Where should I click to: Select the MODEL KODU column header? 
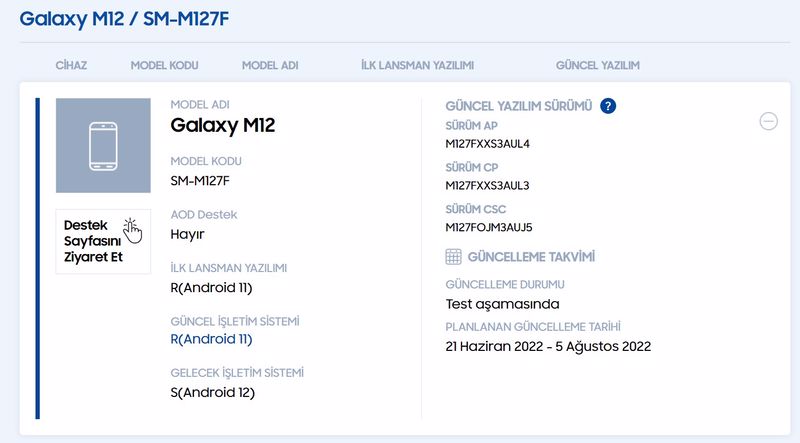tap(164, 65)
